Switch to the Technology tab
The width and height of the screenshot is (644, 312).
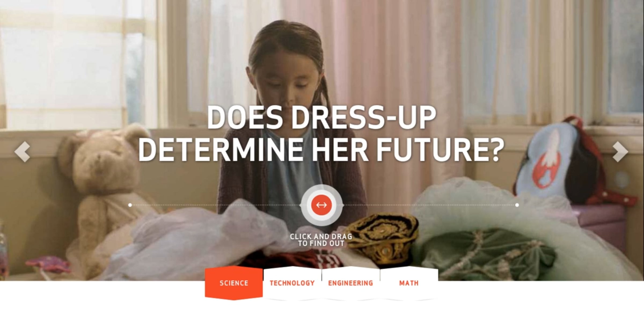click(292, 283)
